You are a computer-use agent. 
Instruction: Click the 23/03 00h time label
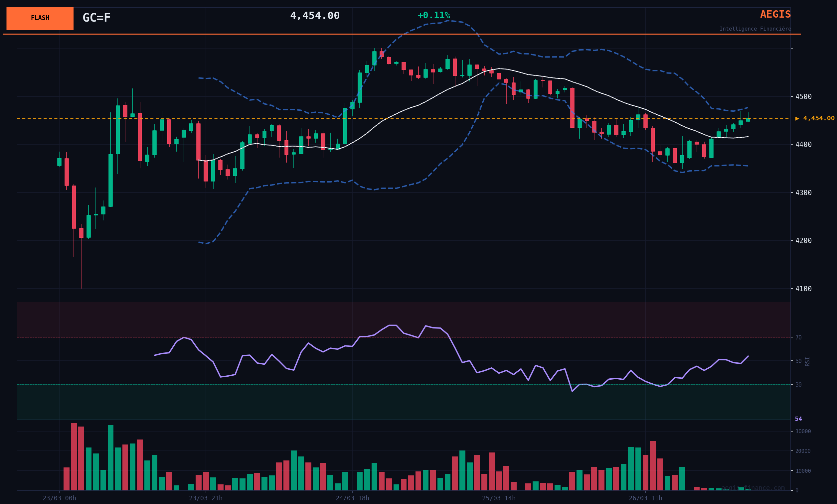pyautogui.click(x=59, y=498)
